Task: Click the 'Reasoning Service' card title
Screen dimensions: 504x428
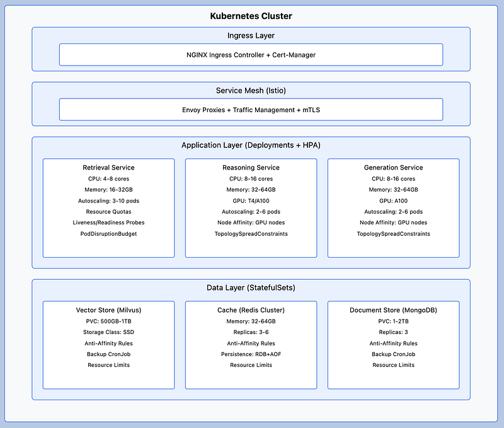Action: 251,168
